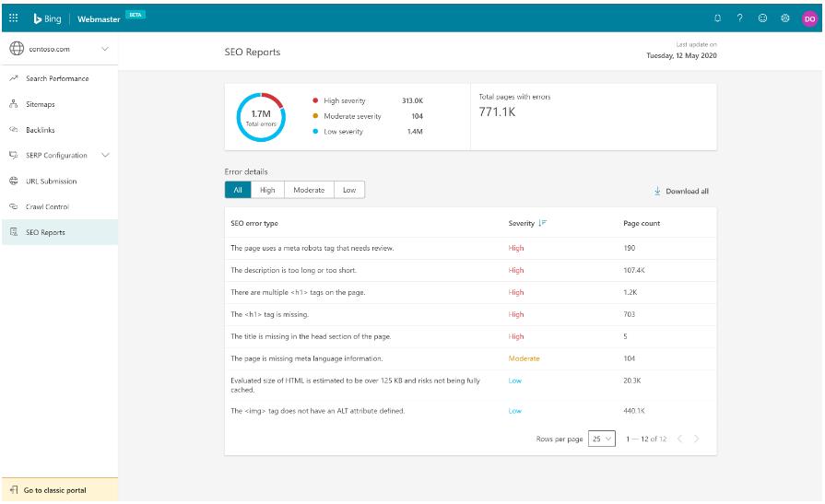Click the meta robots tag error row
The image size is (825, 504).
click(x=470, y=248)
